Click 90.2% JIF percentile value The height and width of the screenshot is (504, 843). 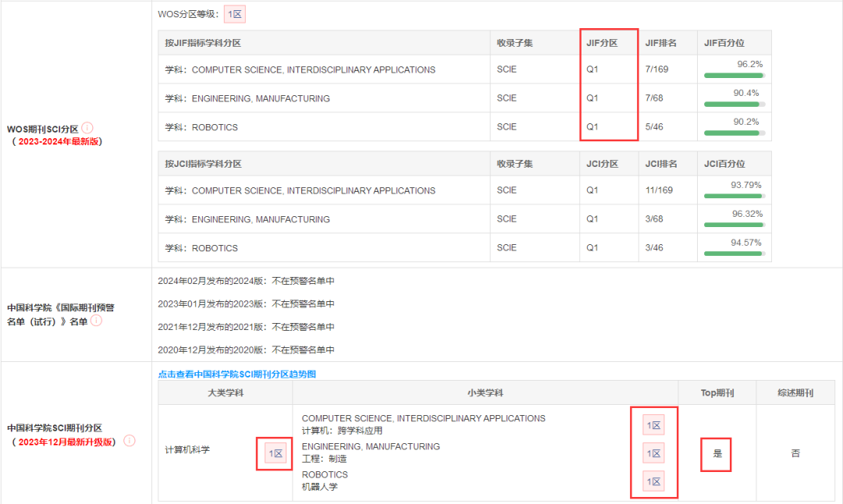(x=746, y=122)
